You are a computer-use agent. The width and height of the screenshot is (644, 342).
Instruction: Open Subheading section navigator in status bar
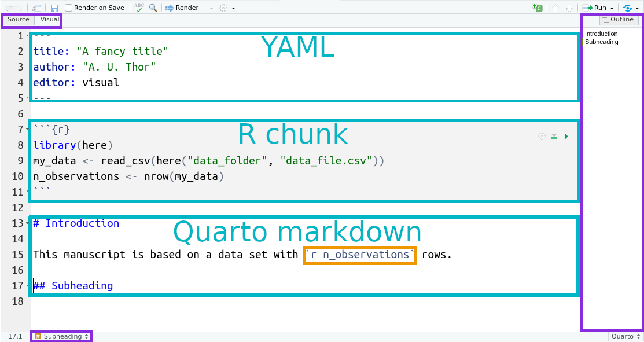61,336
